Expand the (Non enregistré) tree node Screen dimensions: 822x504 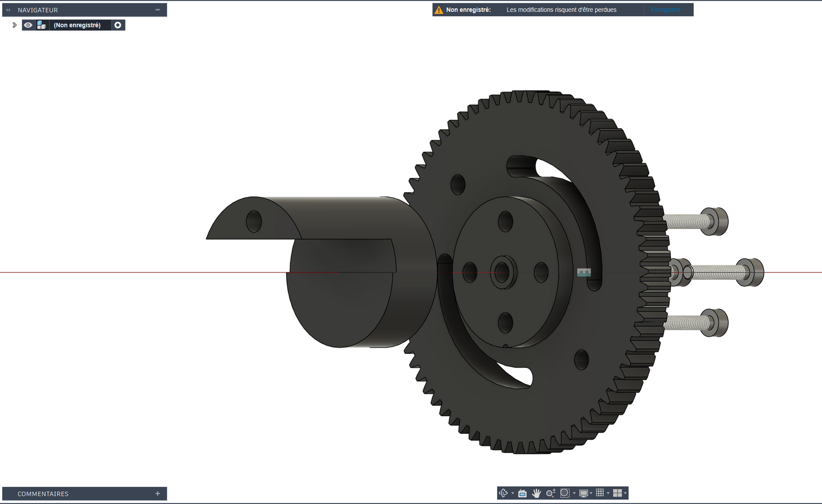pyautogui.click(x=15, y=25)
